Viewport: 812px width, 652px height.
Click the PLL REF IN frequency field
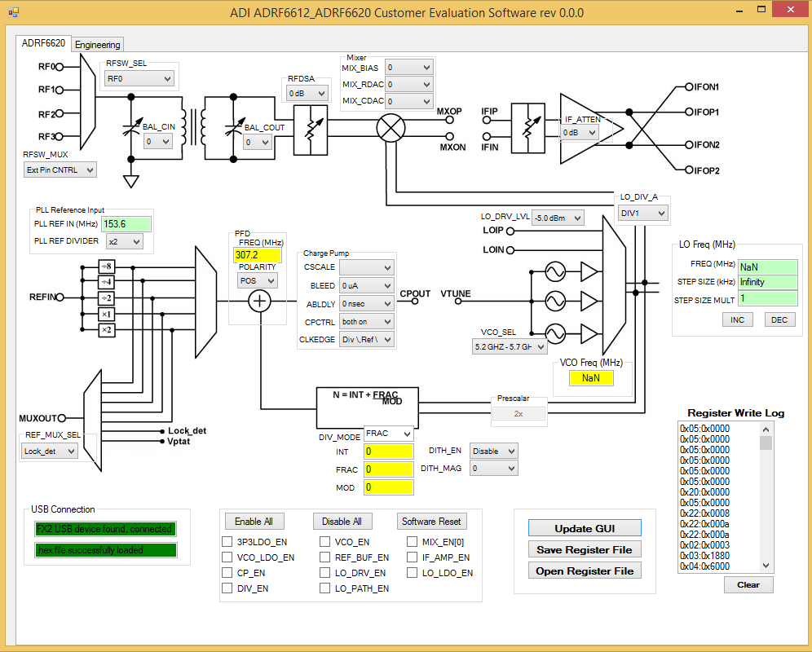127,224
